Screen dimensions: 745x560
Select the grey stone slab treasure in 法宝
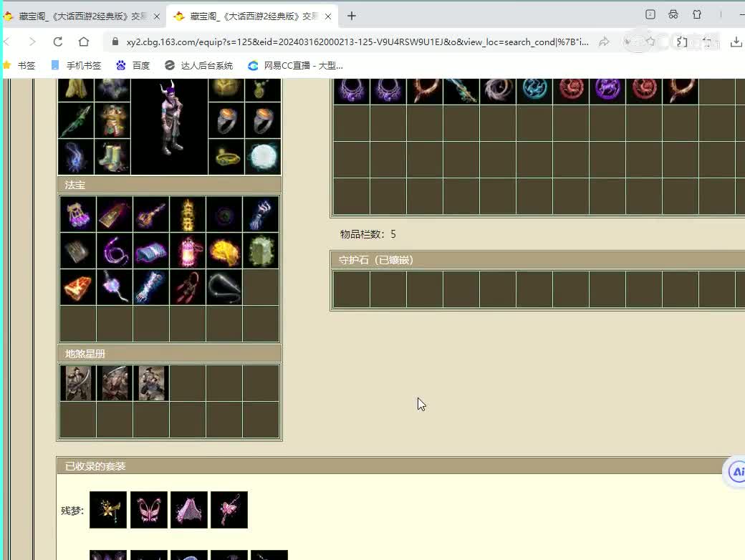[78, 251]
